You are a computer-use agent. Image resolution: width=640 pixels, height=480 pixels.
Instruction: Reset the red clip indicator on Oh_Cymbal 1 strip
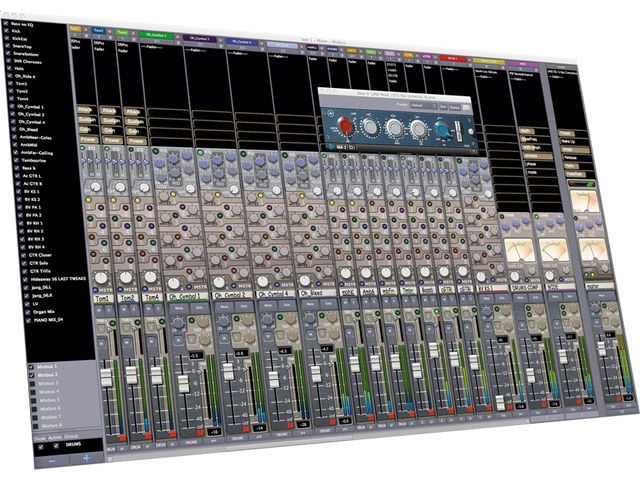click(x=200, y=432)
